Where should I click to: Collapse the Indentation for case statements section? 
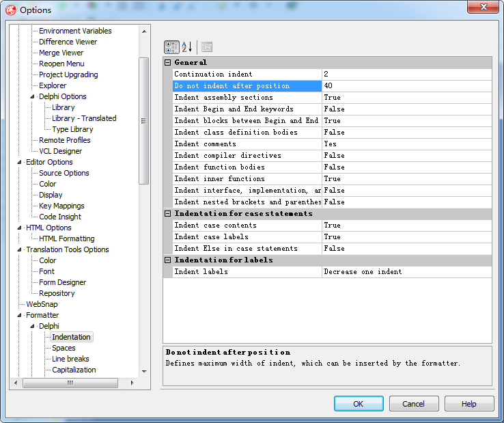click(168, 214)
